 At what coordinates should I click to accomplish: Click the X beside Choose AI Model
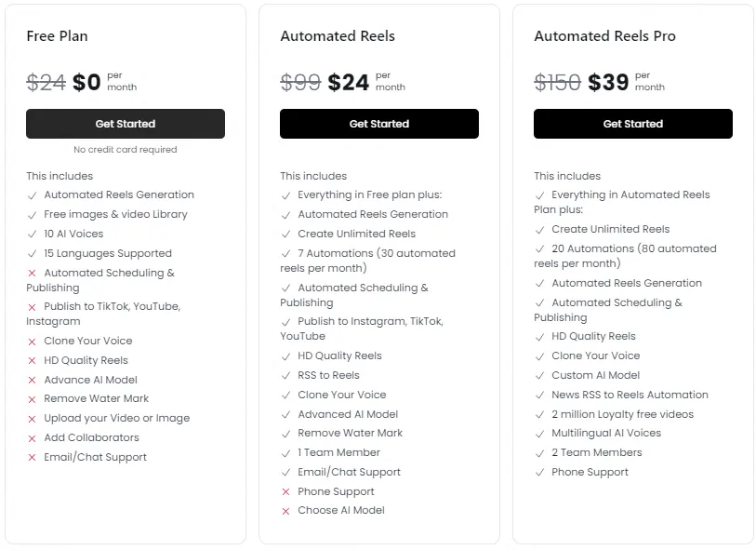click(285, 510)
